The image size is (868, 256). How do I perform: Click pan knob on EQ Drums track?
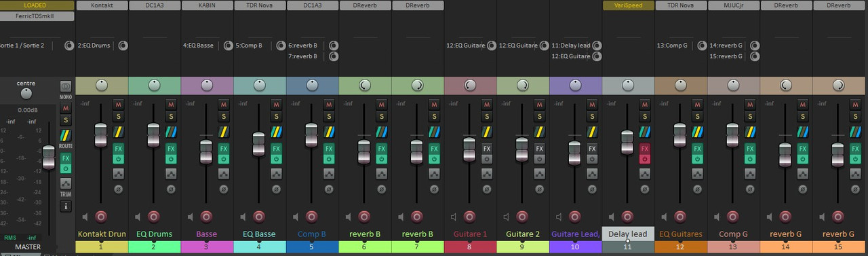154,86
